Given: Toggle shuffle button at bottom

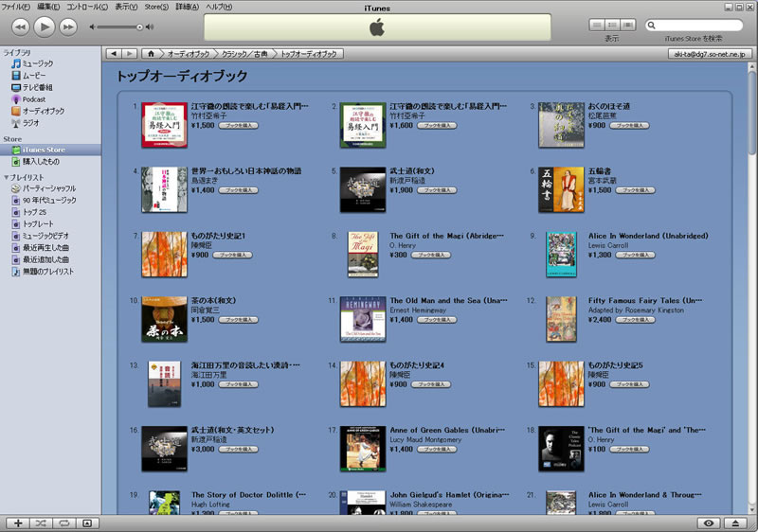Looking at the screenshot, I should click(x=41, y=523).
